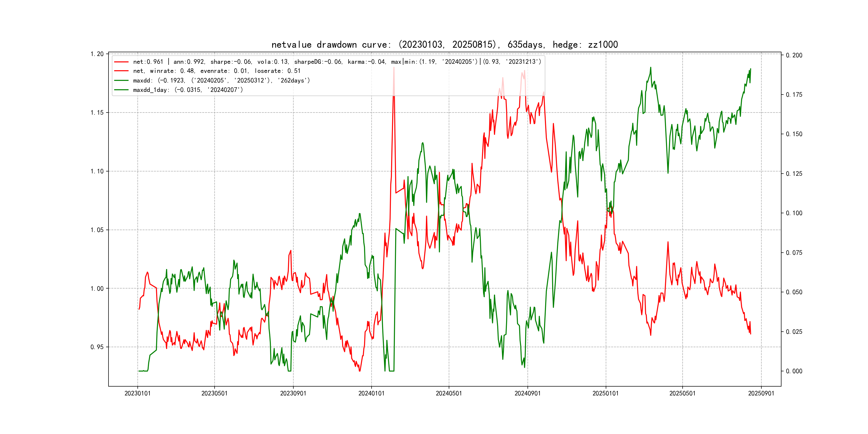Click the green swatch beside maxdd_1day entry
This screenshot has width=868, height=434.
[x=121, y=90]
